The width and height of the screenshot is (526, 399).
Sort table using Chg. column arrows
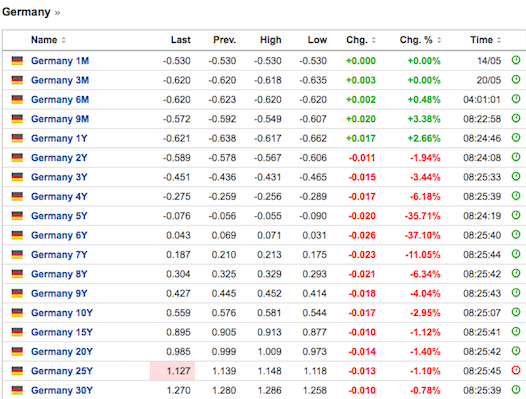pyautogui.click(x=374, y=40)
